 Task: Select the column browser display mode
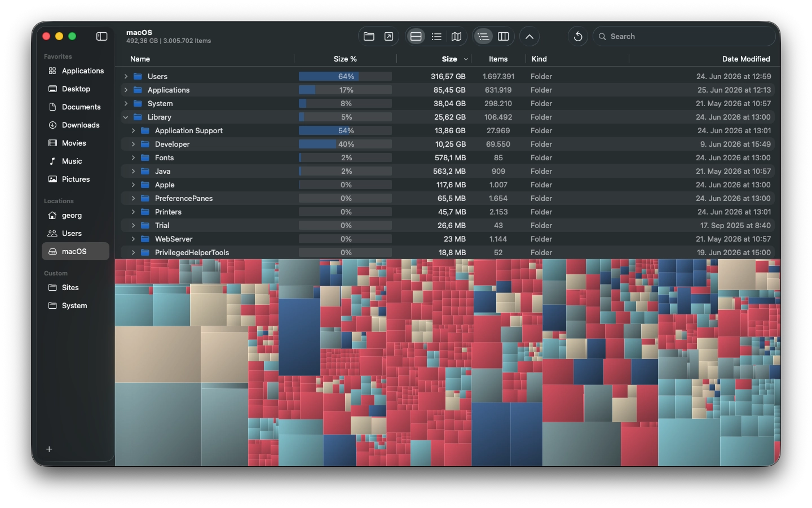pos(504,36)
